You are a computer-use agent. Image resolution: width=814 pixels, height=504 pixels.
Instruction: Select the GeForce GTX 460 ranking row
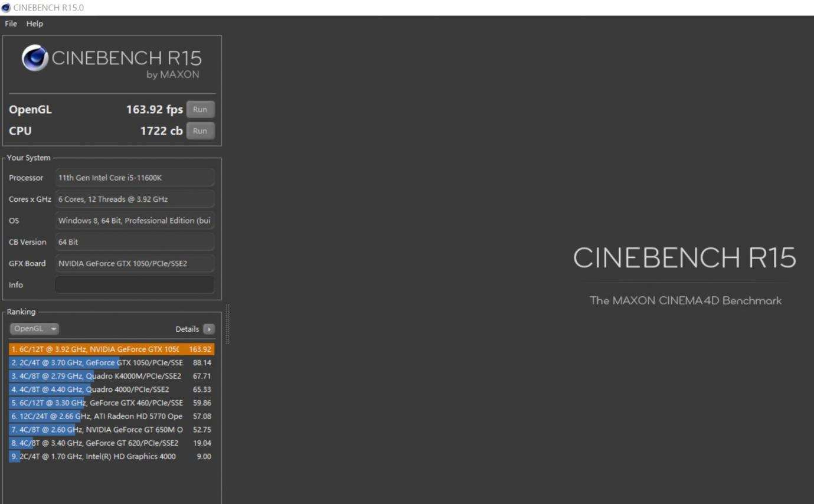112,403
